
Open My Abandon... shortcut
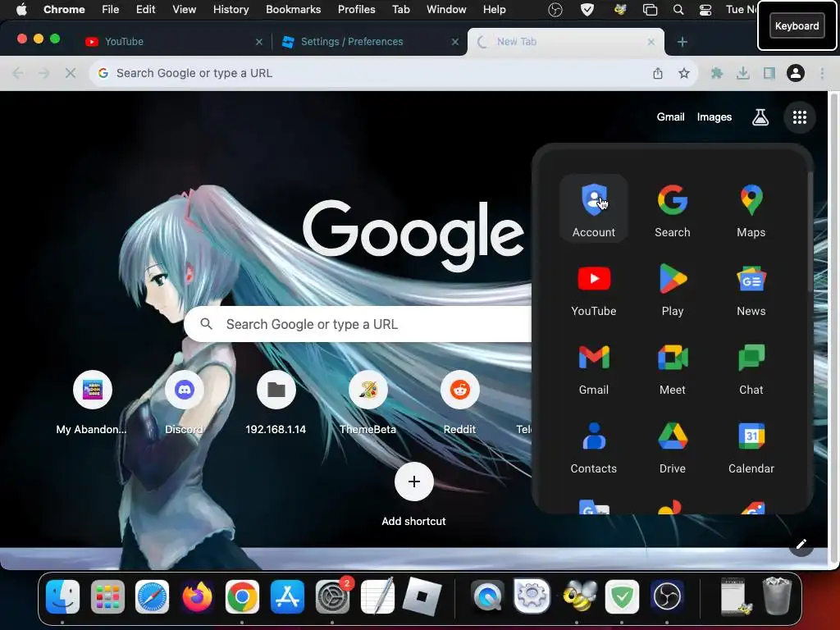tap(92, 403)
